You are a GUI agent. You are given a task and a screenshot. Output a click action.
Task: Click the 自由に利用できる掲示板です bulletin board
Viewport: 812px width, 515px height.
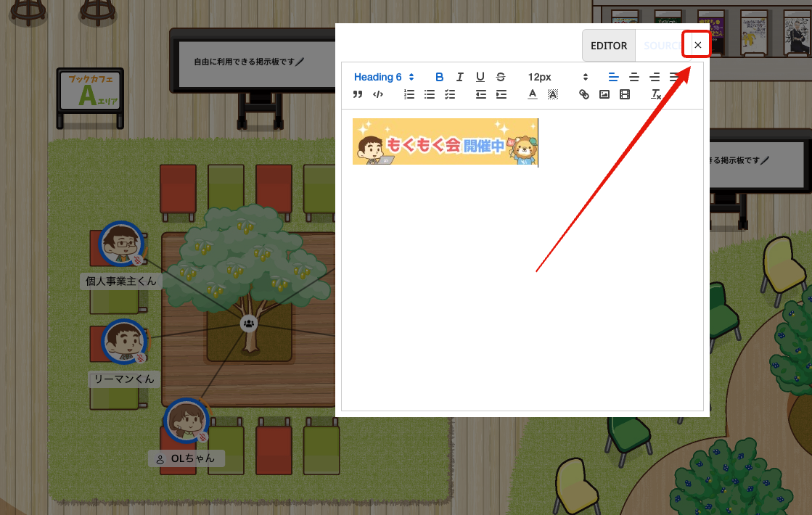(x=254, y=61)
